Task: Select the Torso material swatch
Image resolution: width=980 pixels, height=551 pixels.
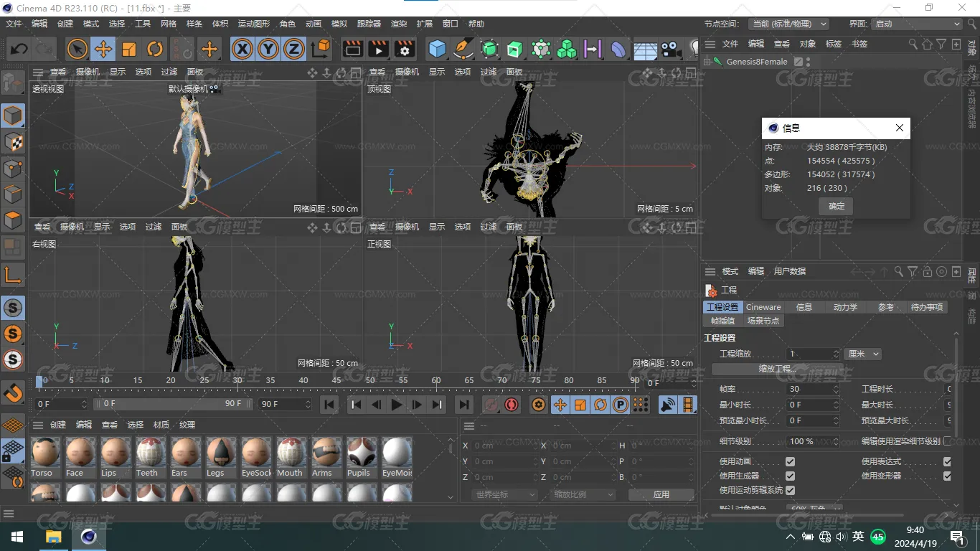Action: [x=44, y=456]
